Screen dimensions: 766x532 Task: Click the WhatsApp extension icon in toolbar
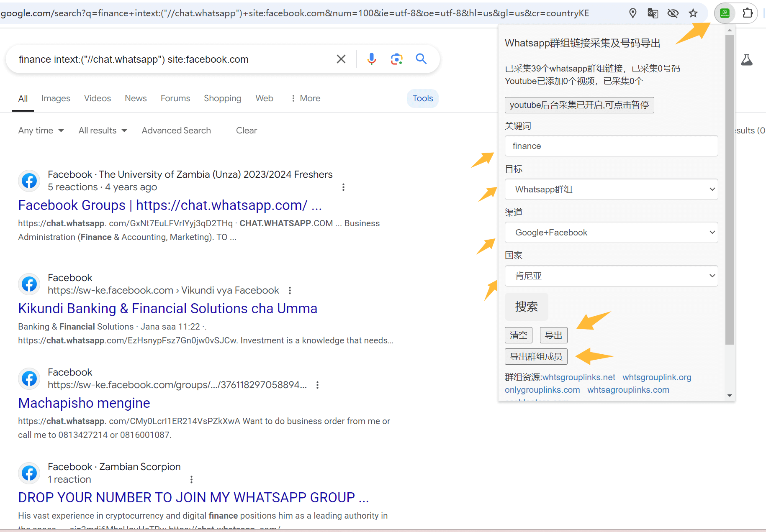[725, 13]
